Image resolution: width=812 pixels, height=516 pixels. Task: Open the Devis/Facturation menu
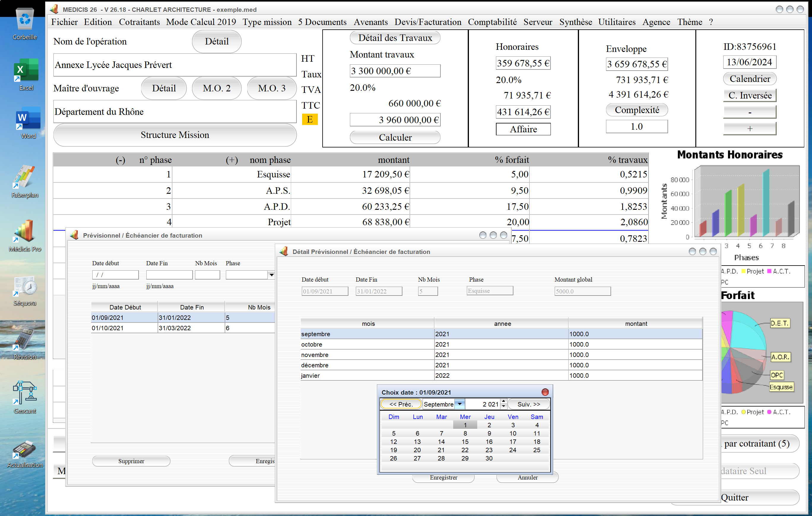click(428, 22)
